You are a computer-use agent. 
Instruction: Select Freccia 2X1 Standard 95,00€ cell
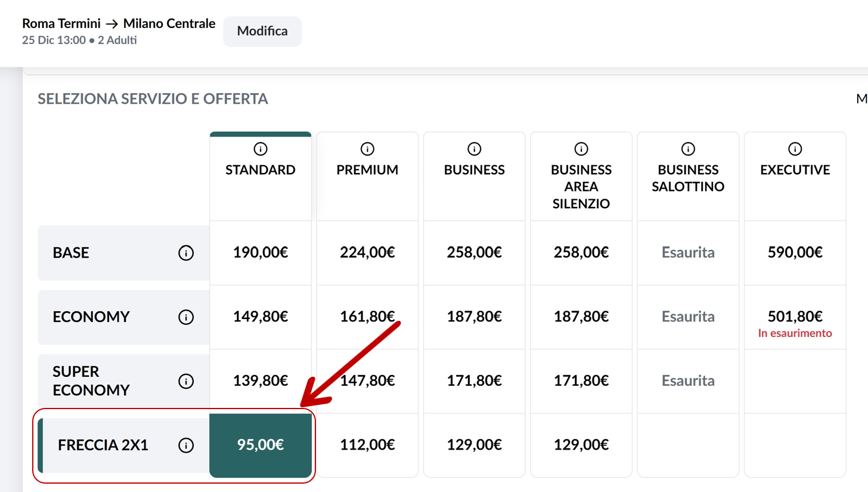click(261, 445)
